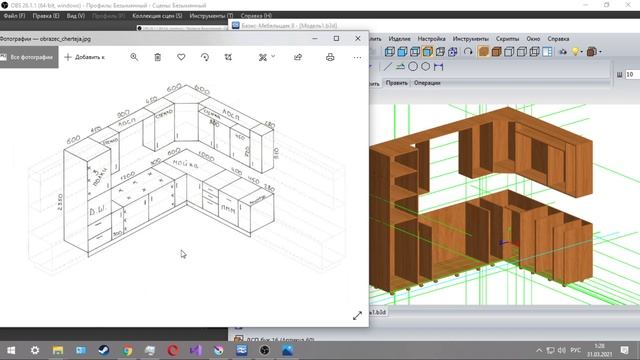640x360 pixels.
Task: Select the sixth blue cube axis view icon
Action: click(x=453, y=52)
